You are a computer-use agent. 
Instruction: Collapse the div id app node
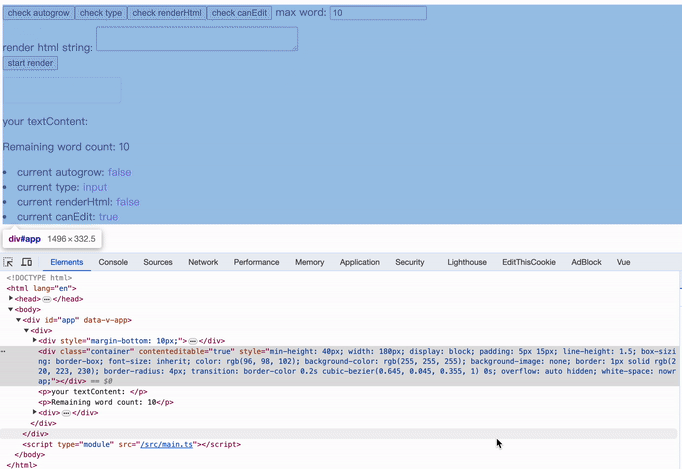pyautogui.click(x=19, y=320)
